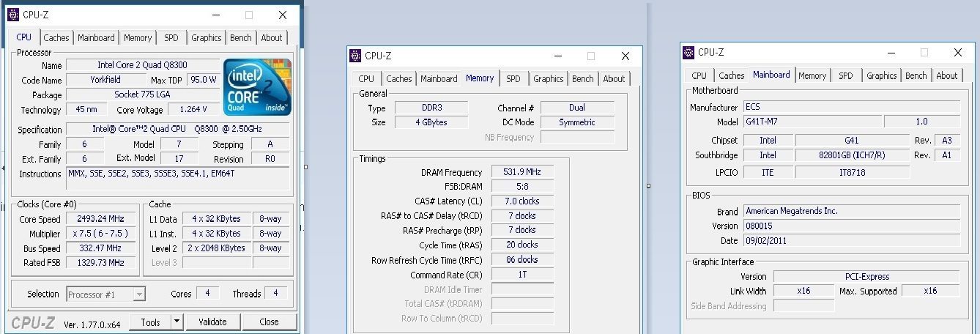
Task: Click the Package field Socket 775 LGA
Action: [142, 94]
